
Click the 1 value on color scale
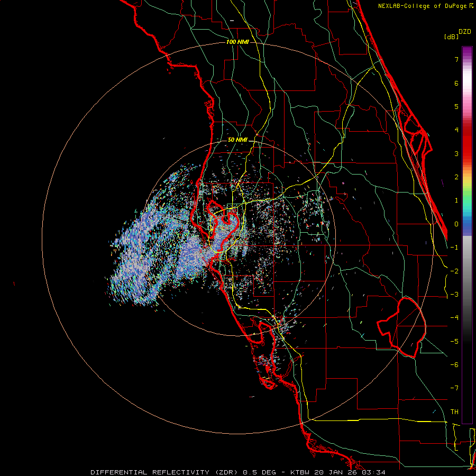[x=456, y=200]
